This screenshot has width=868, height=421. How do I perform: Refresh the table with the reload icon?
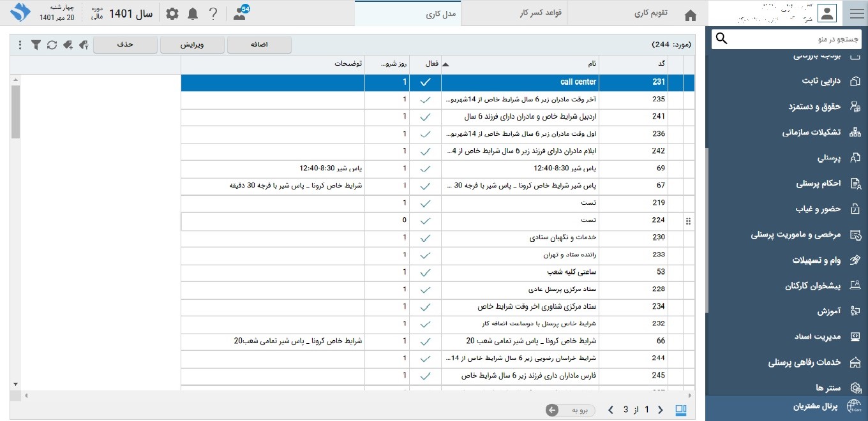tap(52, 45)
